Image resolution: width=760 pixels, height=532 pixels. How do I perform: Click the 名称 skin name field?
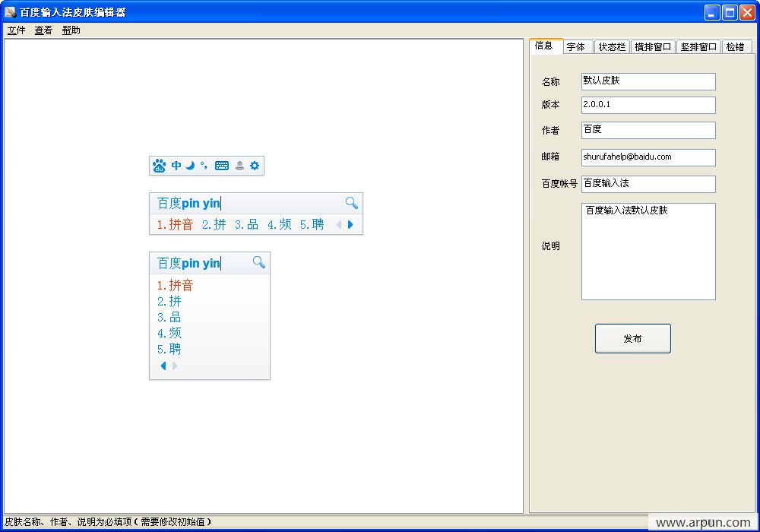(648, 81)
